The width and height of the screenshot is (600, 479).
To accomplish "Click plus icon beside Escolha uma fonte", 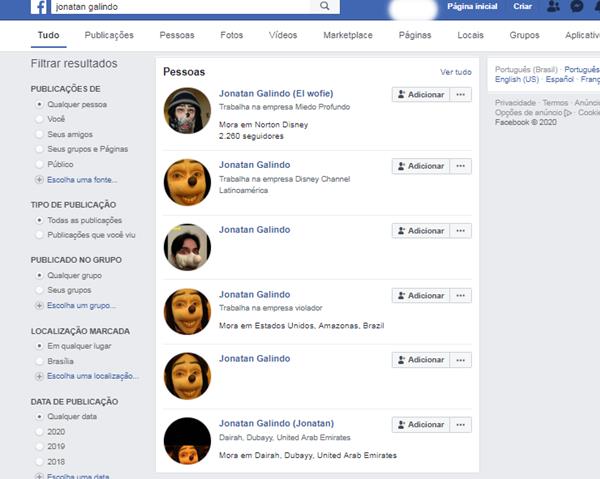I will coord(39,179).
